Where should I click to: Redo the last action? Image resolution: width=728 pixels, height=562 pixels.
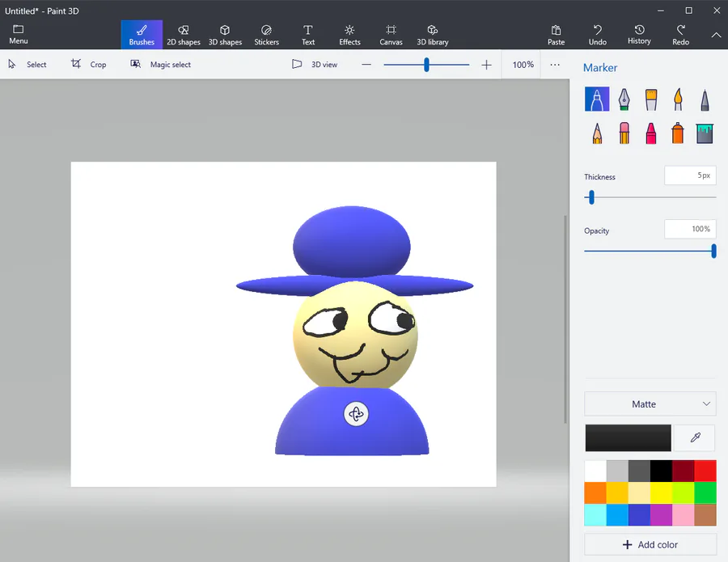point(680,35)
